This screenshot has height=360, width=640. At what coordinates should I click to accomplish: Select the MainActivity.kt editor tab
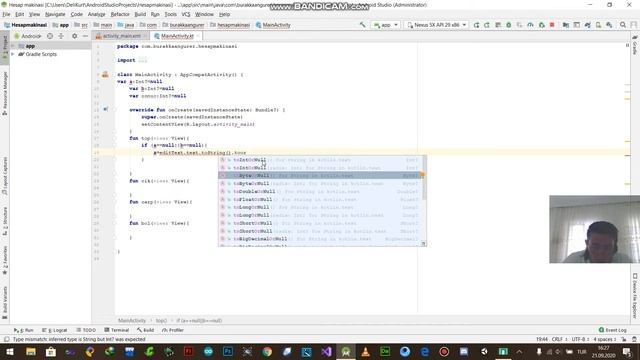(x=177, y=36)
